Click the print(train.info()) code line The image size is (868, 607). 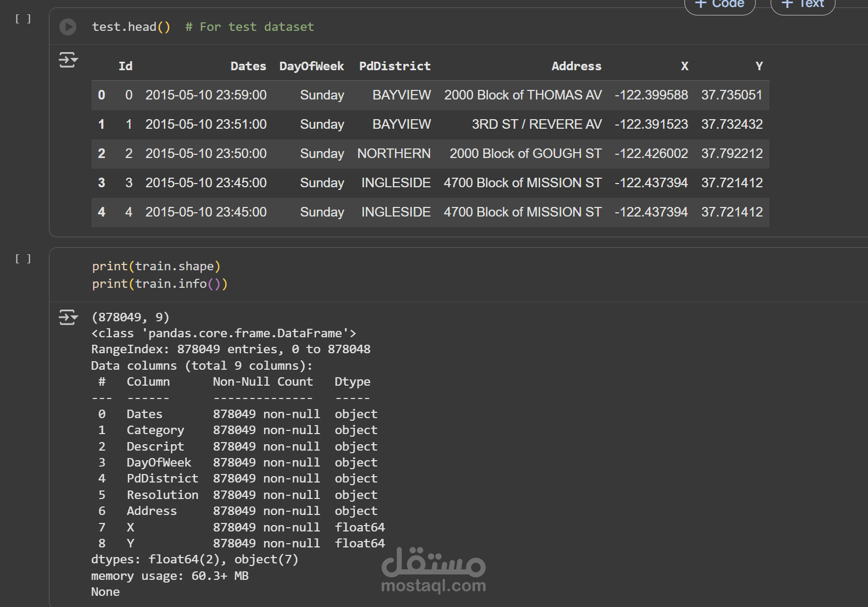click(160, 284)
